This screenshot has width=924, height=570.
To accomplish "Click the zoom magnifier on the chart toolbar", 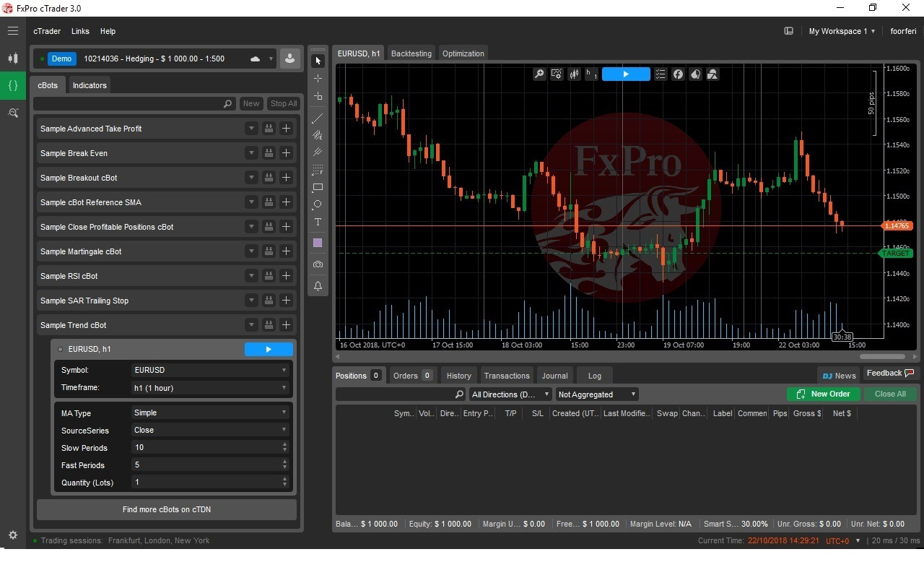I will click(539, 74).
